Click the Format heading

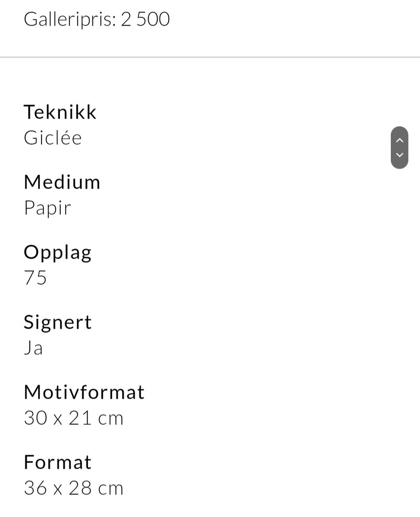click(x=57, y=462)
